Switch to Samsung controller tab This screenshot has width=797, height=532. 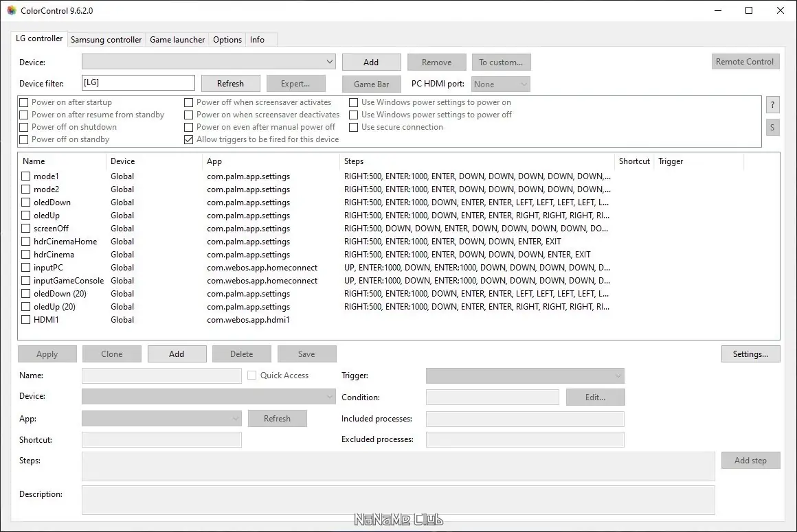coord(106,40)
